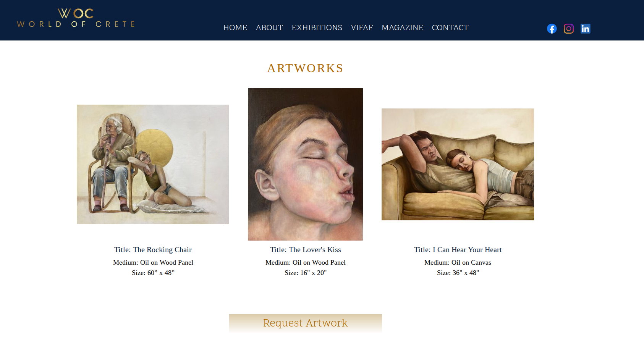Click the ARTWORKS section heading
The height and width of the screenshot is (354, 644).
pos(305,68)
